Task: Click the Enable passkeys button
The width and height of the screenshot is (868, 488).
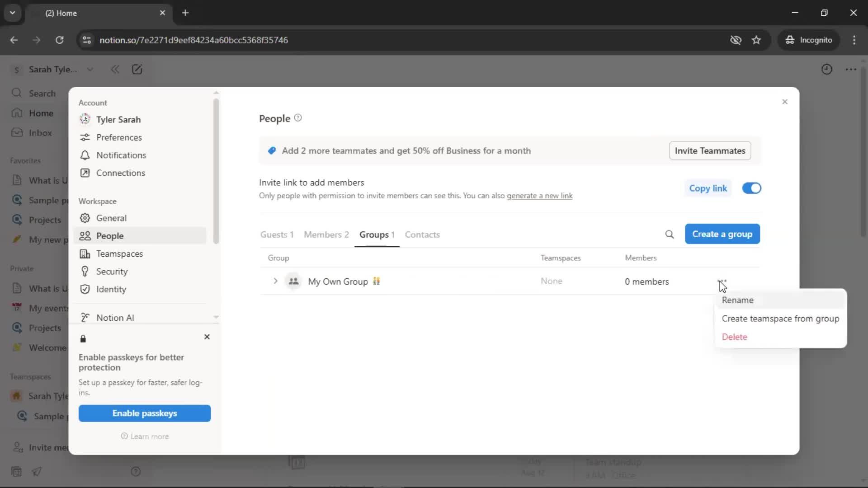Action: click(x=145, y=413)
